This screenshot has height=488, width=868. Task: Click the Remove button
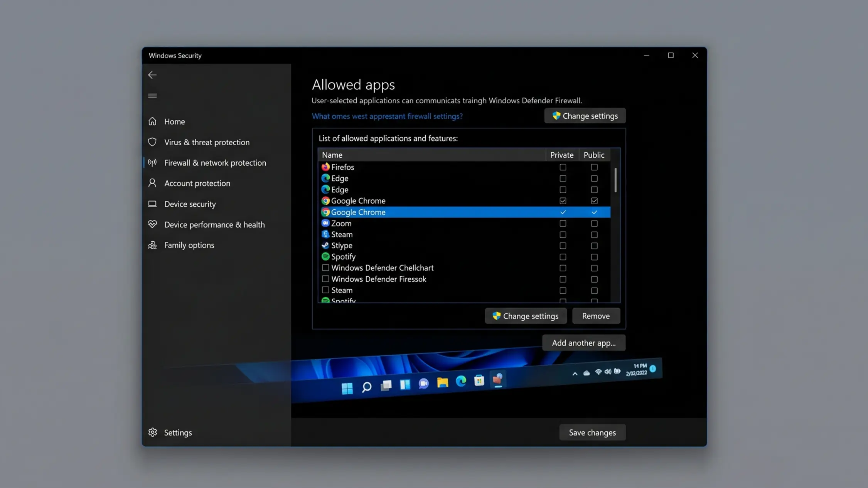tap(596, 316)
